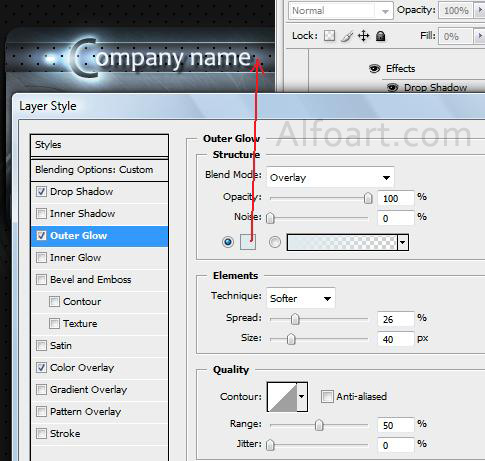The width and height of the screenshot is (485, 461).
Task: Enable the Anti-aliased checkbox
Action: coord(327,397)
